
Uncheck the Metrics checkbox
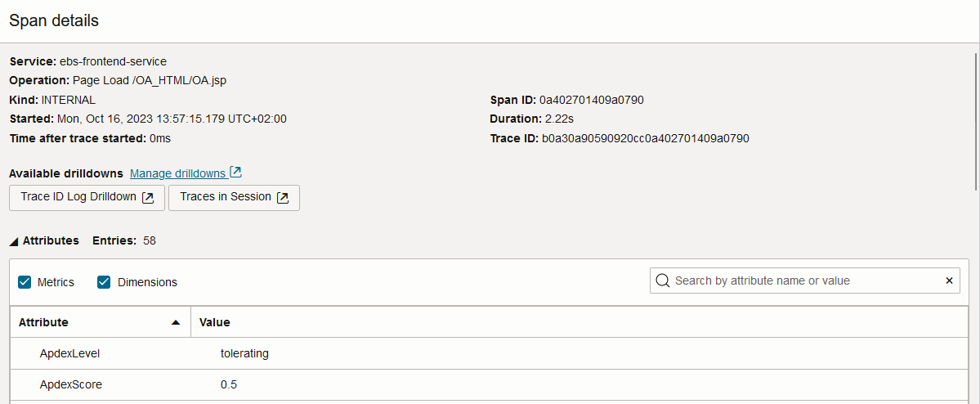click(25, 282)
